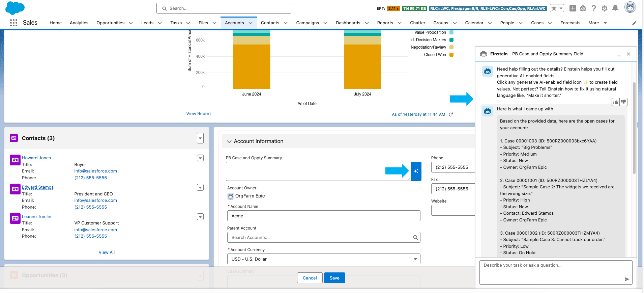
Task: Open the Forecasts tab
Action: click(x=570, y=23)
